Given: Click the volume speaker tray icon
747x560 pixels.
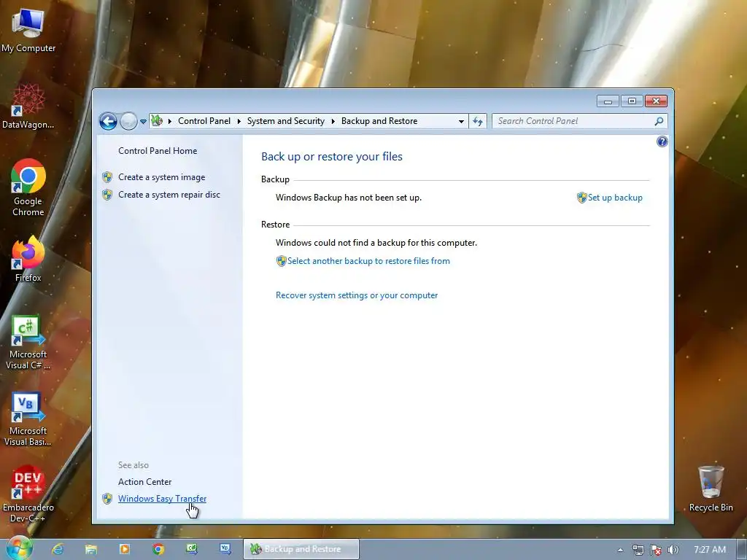Looking at the screenshot, I should (673, 550).
